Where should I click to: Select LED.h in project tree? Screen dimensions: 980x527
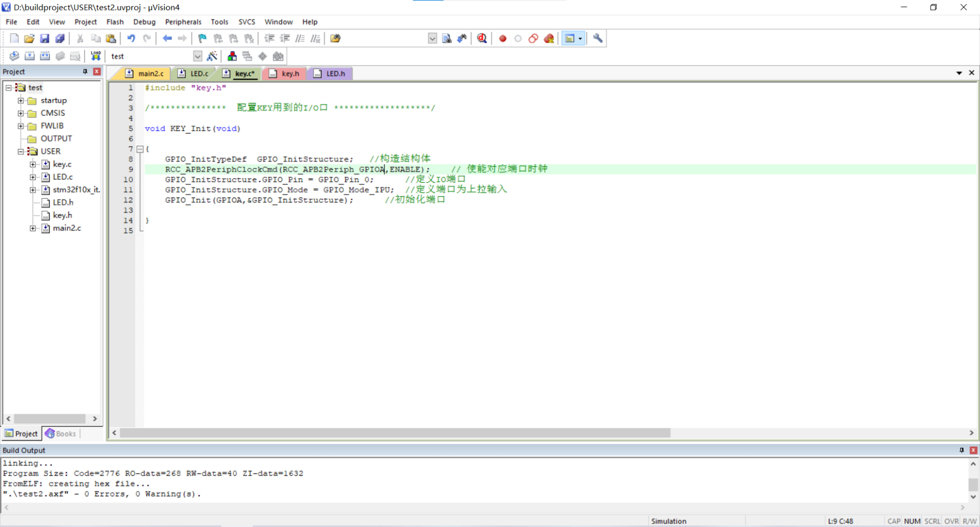[63, 202]
